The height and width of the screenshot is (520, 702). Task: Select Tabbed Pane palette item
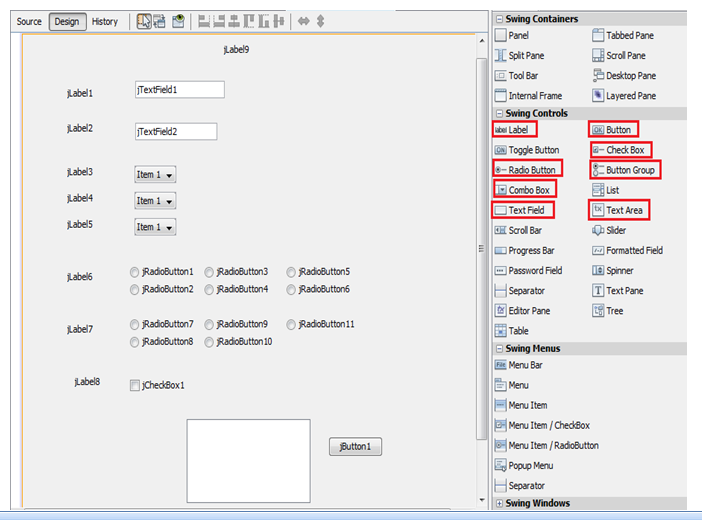(623, 35)
